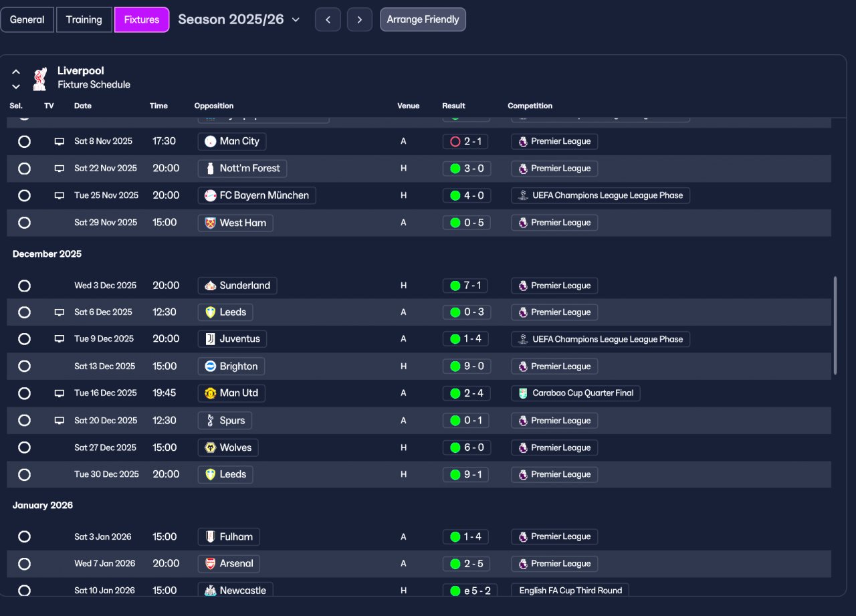Select the Spurs fixture radio button
This screenshot has height=616, width=856.
click(x=24, y=421)
